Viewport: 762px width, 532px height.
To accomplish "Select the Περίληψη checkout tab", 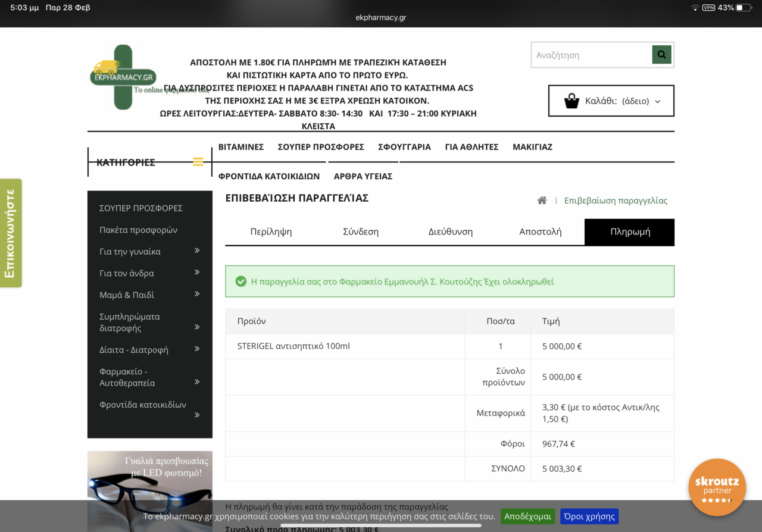I will point(271,231).
